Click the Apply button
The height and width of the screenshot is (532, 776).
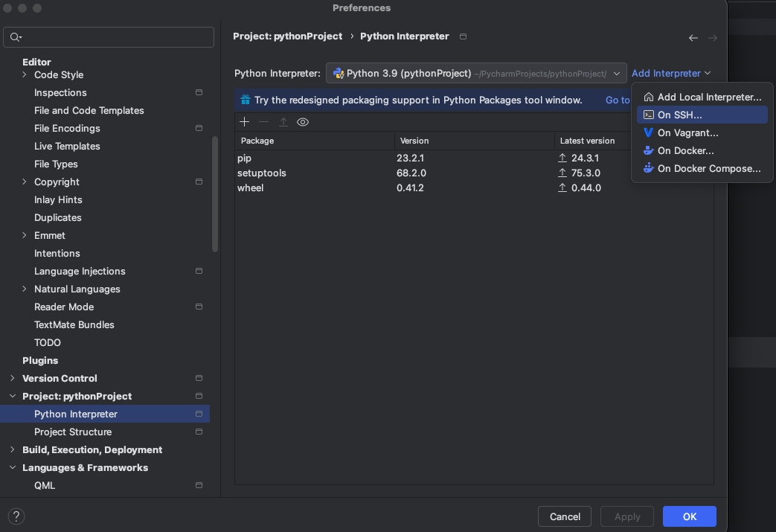point(627,516)
